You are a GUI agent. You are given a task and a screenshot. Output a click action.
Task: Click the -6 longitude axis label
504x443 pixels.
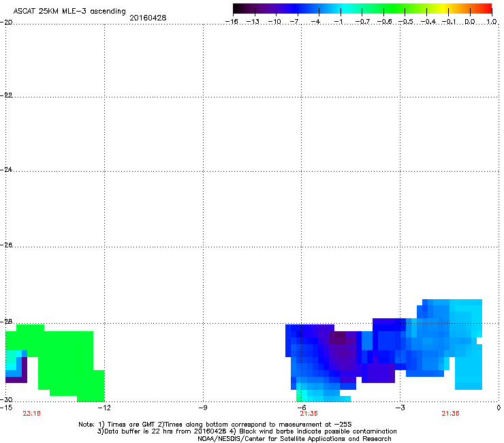301,408
